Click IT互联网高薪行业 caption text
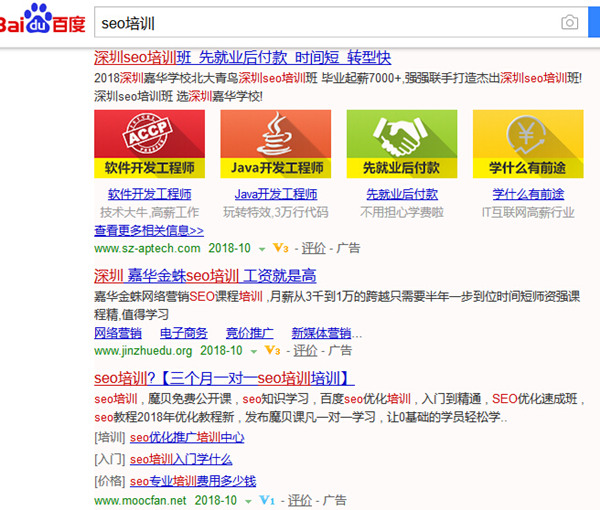 528,212
